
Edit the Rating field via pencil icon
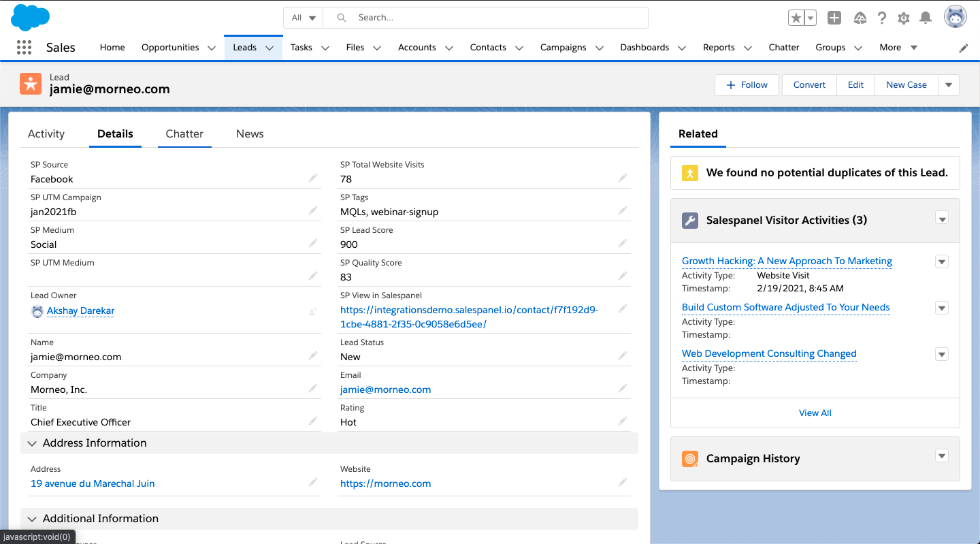tap(622, 421)
